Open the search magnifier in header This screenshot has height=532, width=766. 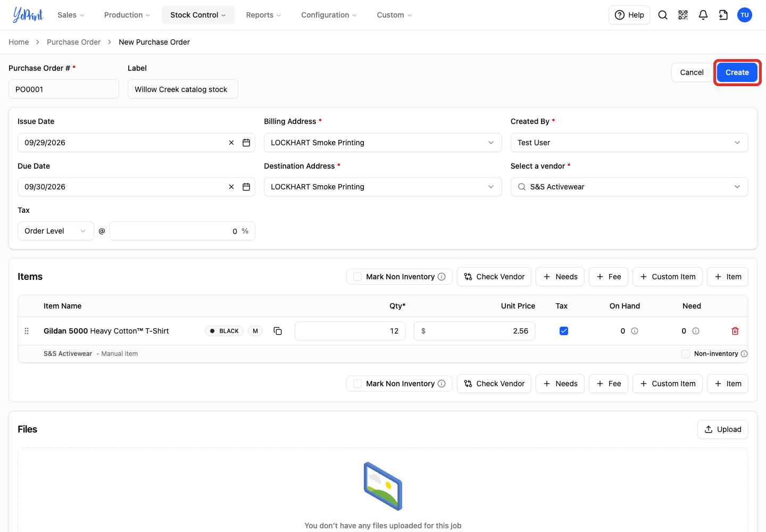(663, 15)
